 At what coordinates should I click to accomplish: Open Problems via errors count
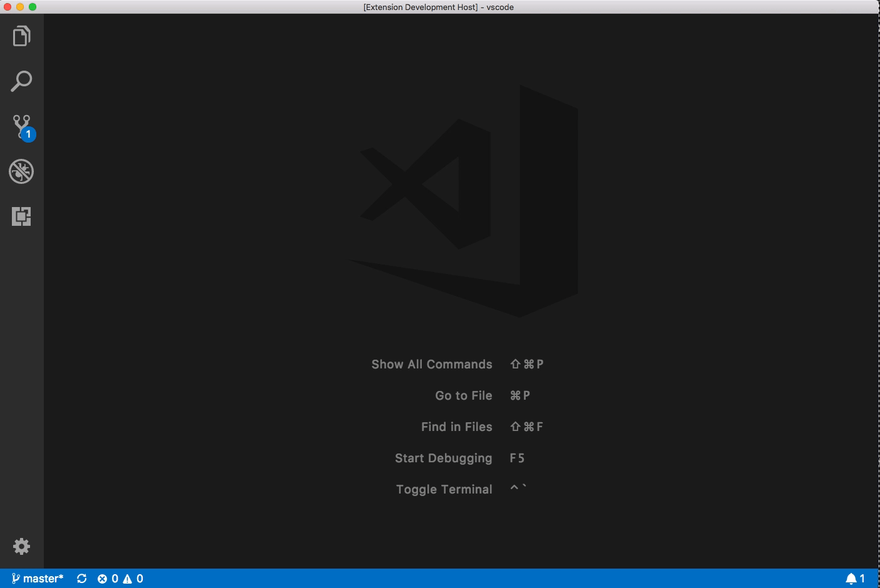coord(108,579)
